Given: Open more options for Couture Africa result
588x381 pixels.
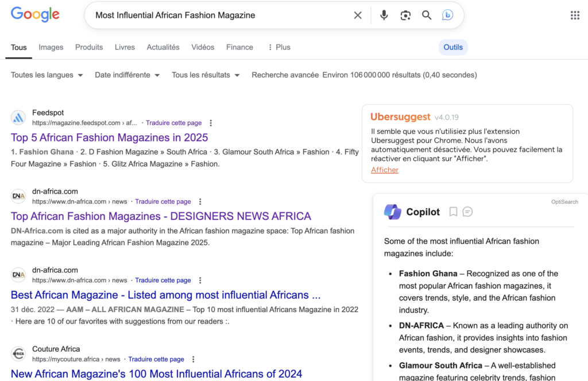Looking at the screenshot, I should 194,359.
